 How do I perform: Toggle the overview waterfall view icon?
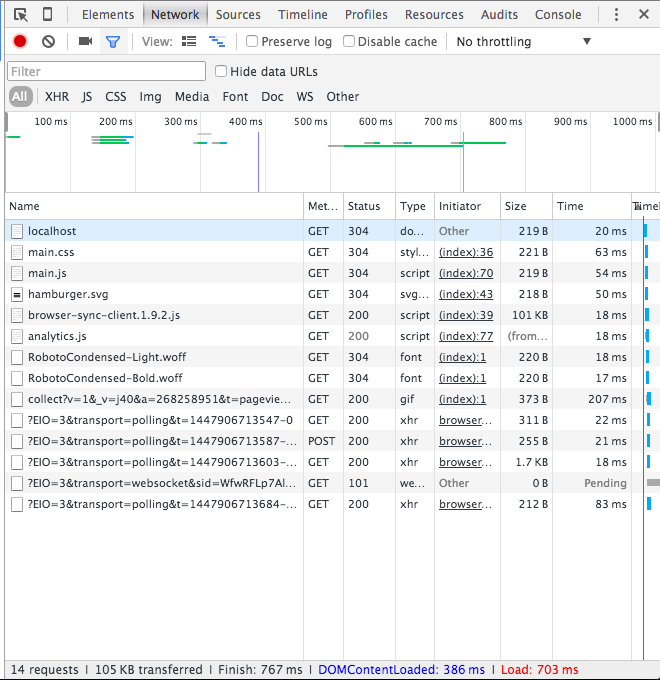(x=217, y=41)
